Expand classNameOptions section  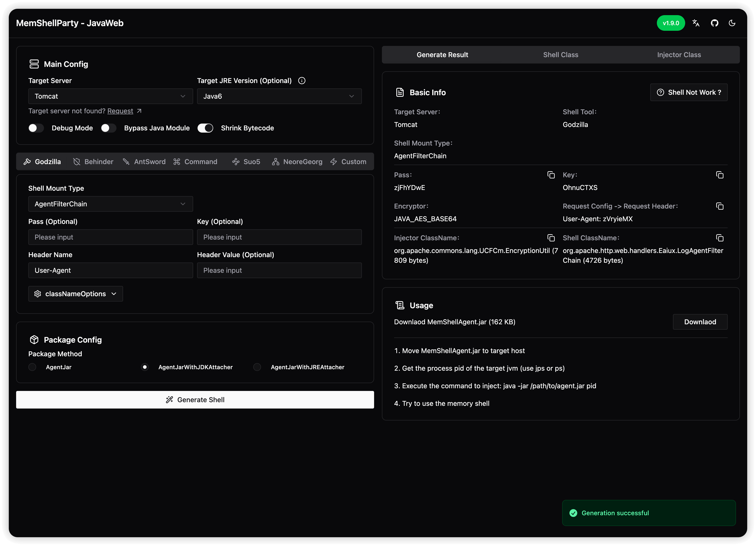pos(76,294)
